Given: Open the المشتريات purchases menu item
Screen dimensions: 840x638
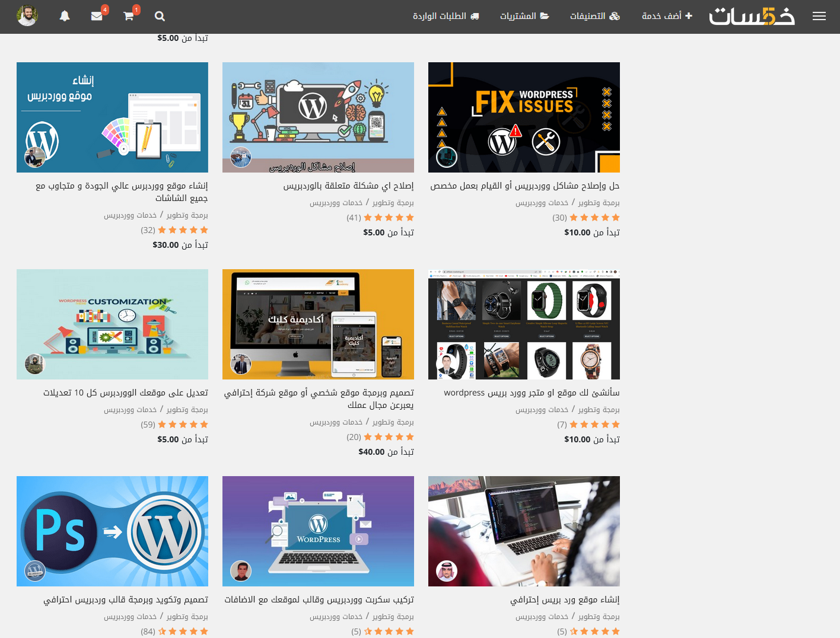Looking at the screenshot, I should point(524,16).
